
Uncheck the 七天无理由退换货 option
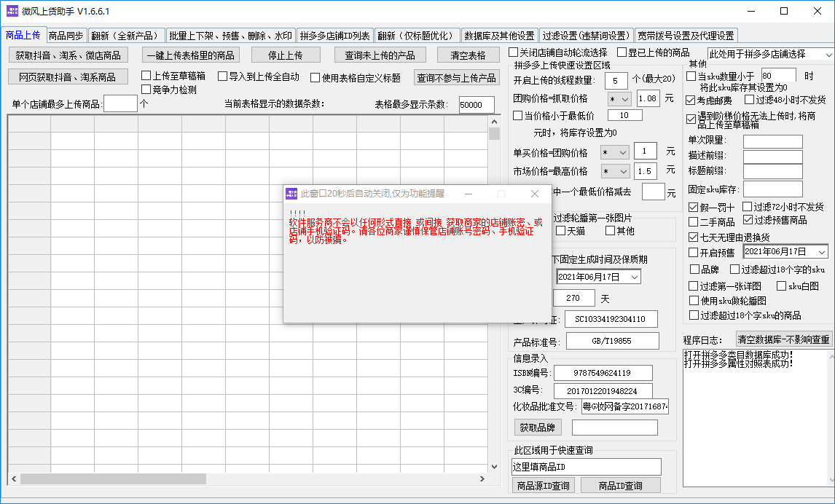coord(693,237)
